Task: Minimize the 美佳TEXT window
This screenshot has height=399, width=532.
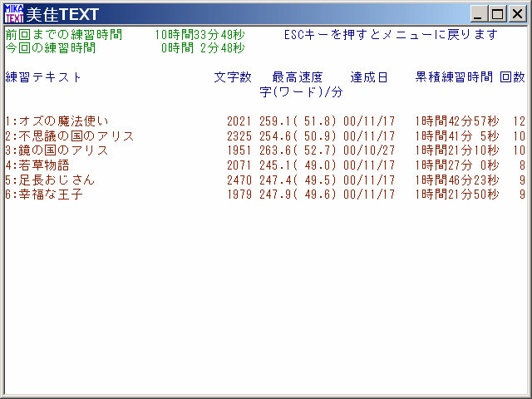Action: pos(480,14)
